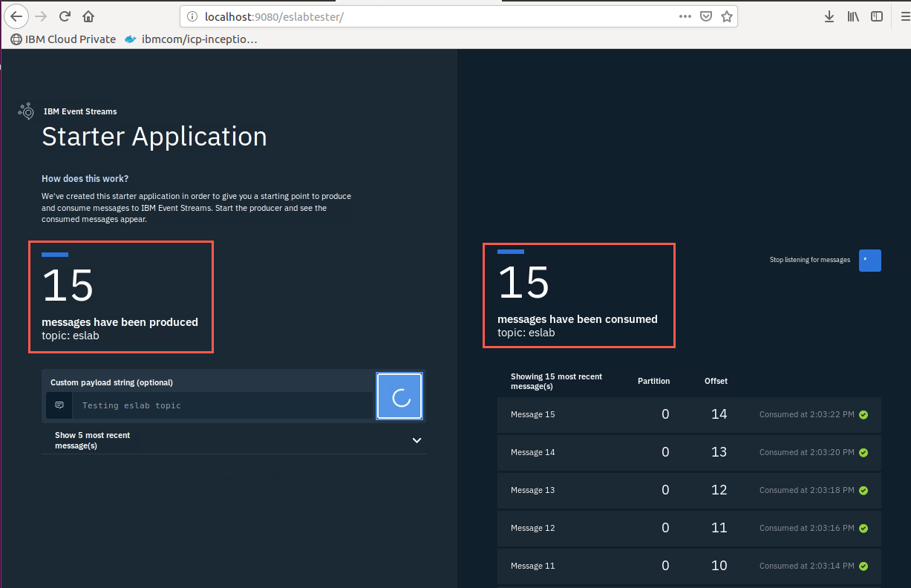Open the browser Home icon
911x588 pixels.
pyautogui.click(x=88, y=16)
